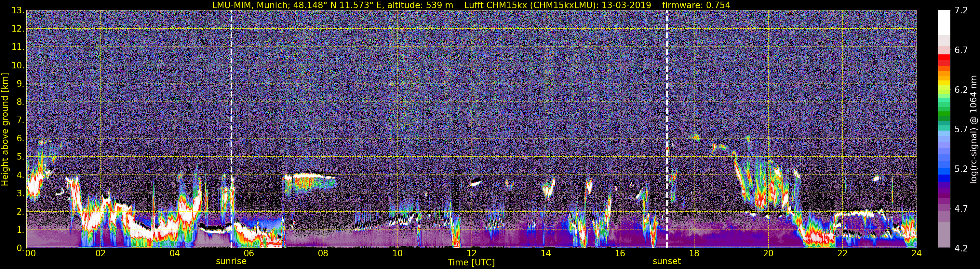This screenshot has width=980, height=269.
Task: Click the height axis tick '8.'
Action: tap(20, 102)
